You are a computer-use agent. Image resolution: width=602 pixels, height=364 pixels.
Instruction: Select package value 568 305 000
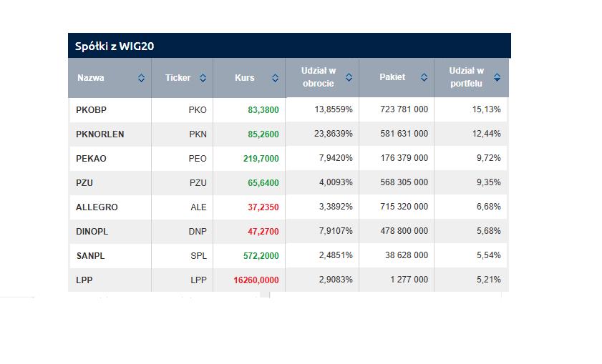pyautogui.click(x=404, y=182)
